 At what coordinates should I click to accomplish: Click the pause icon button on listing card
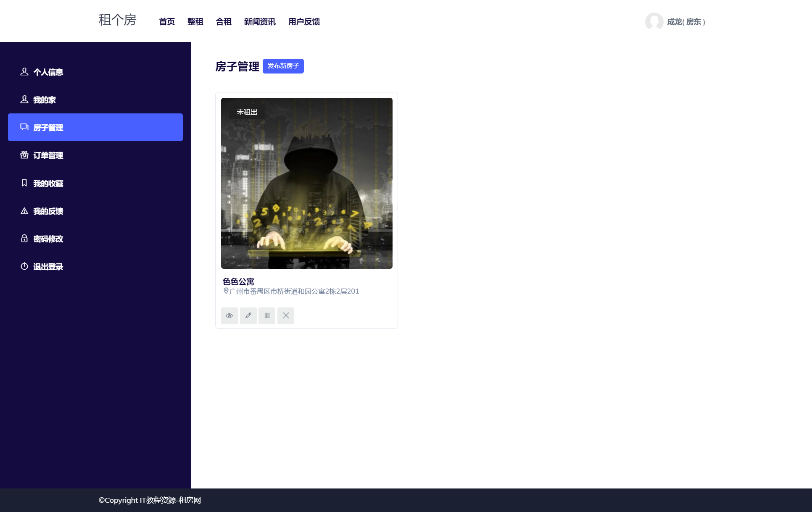[x=267, y=315]
